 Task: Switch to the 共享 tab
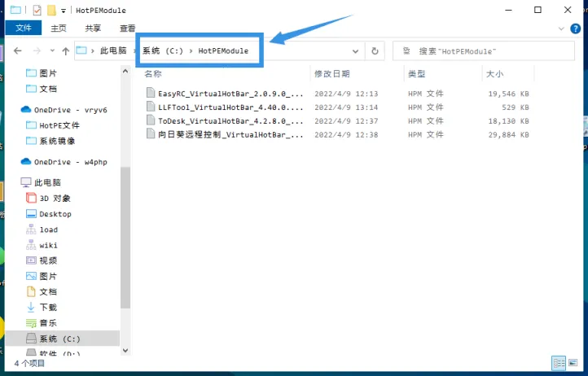[x=93, y=28]
